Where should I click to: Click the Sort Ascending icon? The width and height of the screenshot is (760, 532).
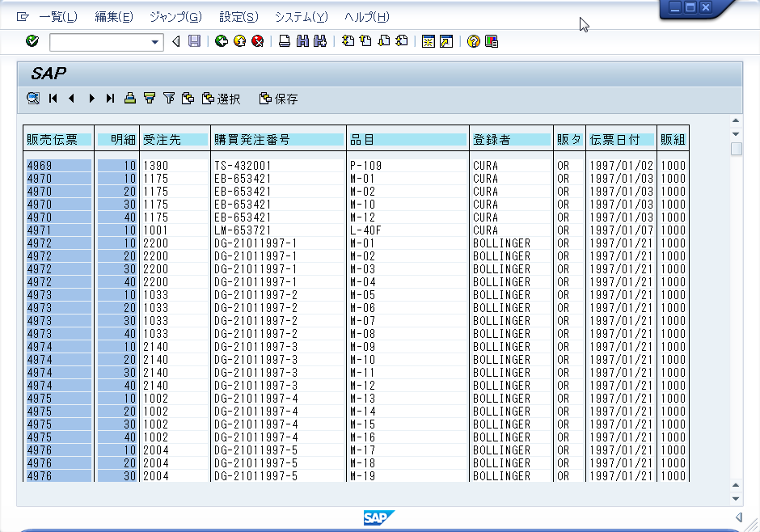(130, 99)
